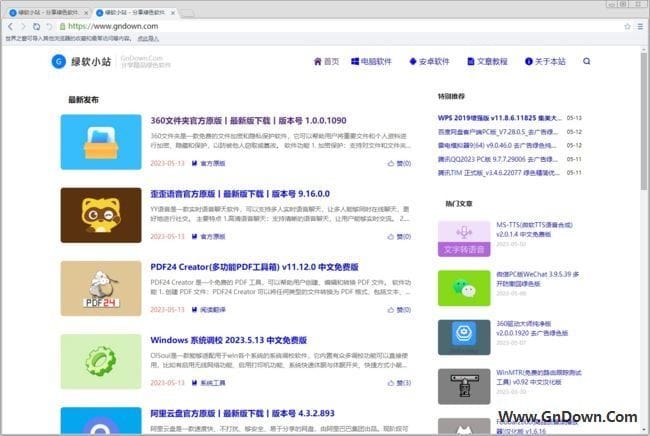The image size is (650, 436).
Task: Open the MS-TTS v2.0.1.4 popular article
Action: point(534,230)
